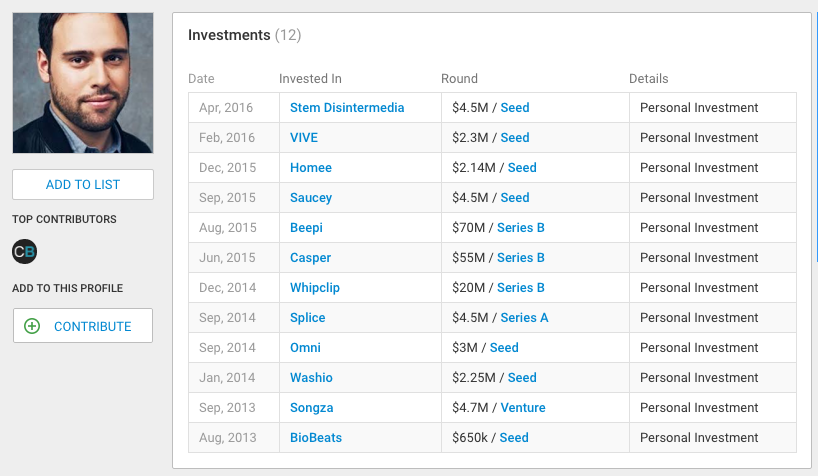This screenshot has width=818, height=476.
Task: Open the Washio company link
Action: point(311,378)
